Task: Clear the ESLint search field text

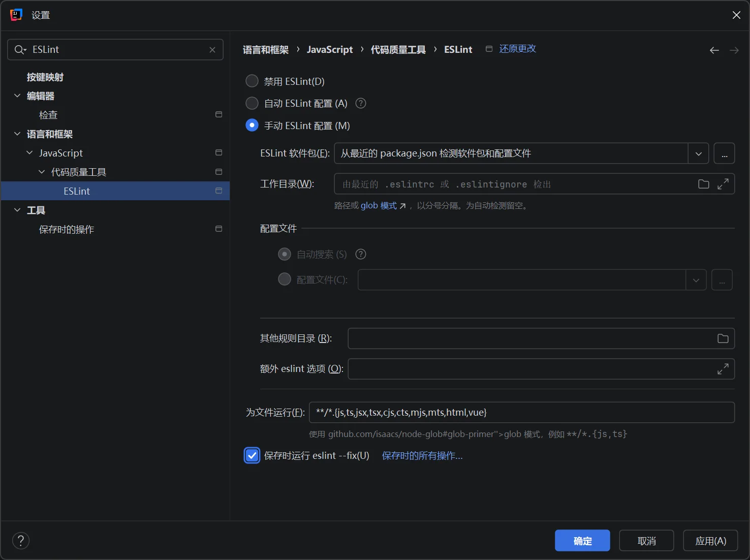Action: (x=212, y=50)
